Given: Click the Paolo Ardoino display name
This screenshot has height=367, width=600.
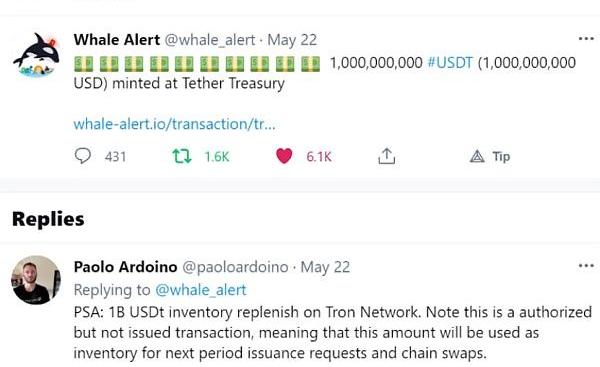Looking at the screenshot, I should click(126, 267).
